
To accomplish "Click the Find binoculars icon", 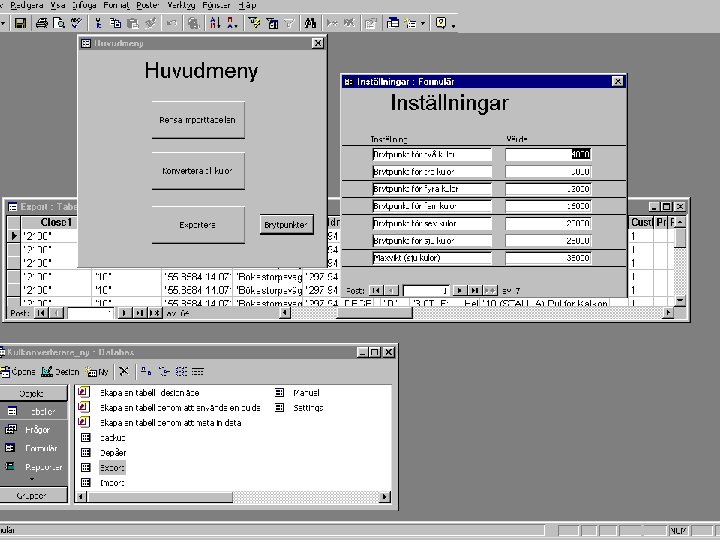I will click(x=310, y=23).
